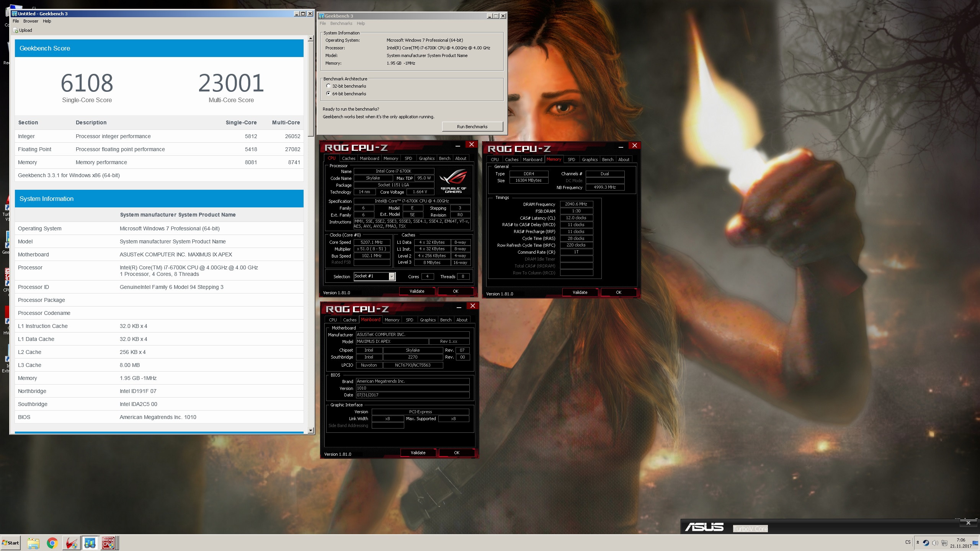Click the Core Speed 5207.1 MHz field
980x551 pixels.
pos(372,242)
